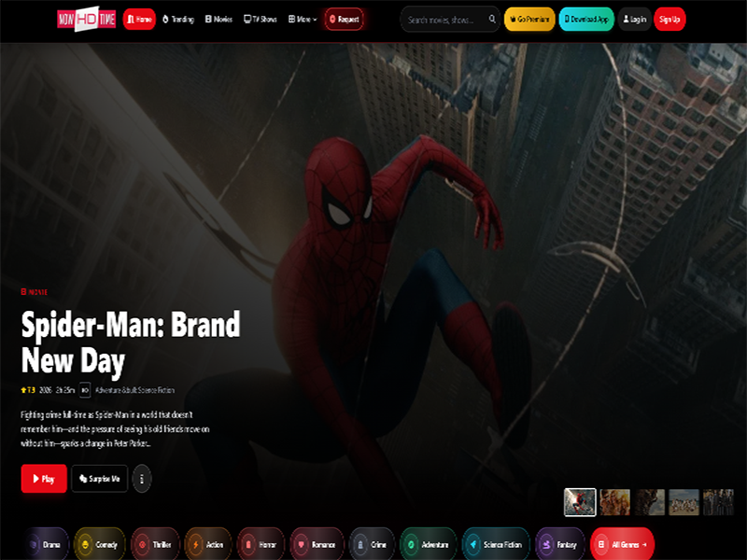The height and width of the screenshot is (560, 747).
Task: Browse the Science Fiction genre
Action: click(x=496, y=544)
